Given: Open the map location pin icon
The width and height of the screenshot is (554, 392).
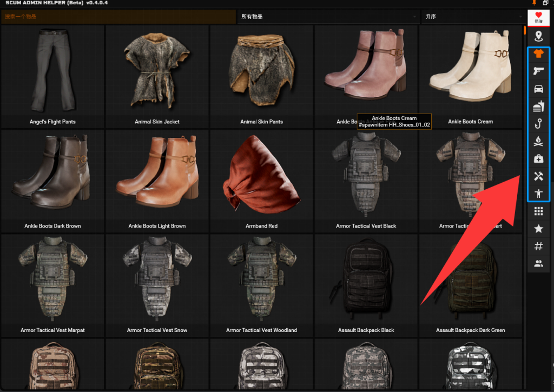Looking at the screenshot, I should coord(538,36).
